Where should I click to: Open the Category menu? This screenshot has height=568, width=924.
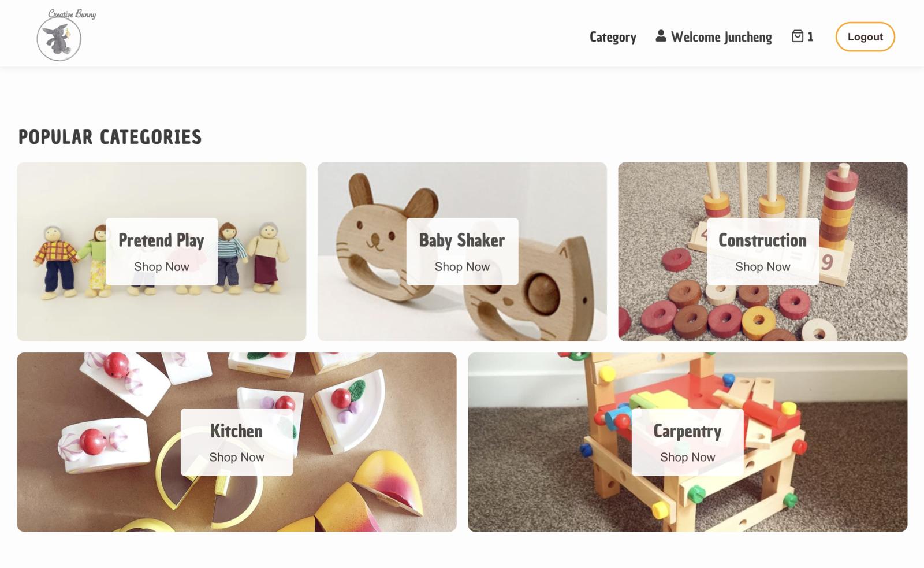click(x=613, y=37)
